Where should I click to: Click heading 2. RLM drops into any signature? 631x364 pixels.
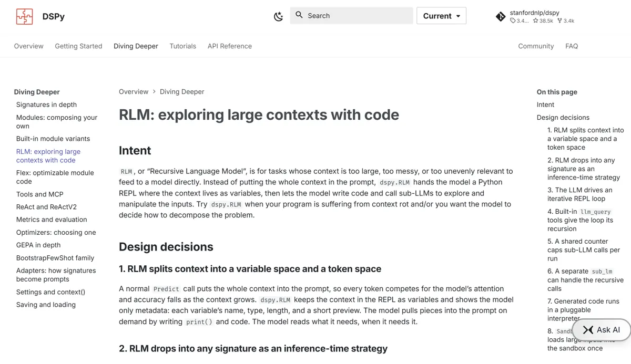tap(253, 349)
